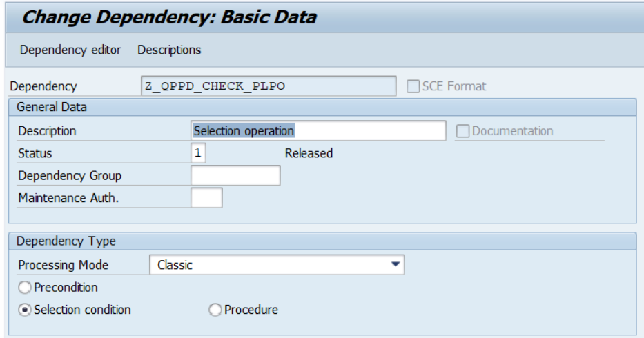Click the 'Processing Mode' label text

[x=63, y=264]
